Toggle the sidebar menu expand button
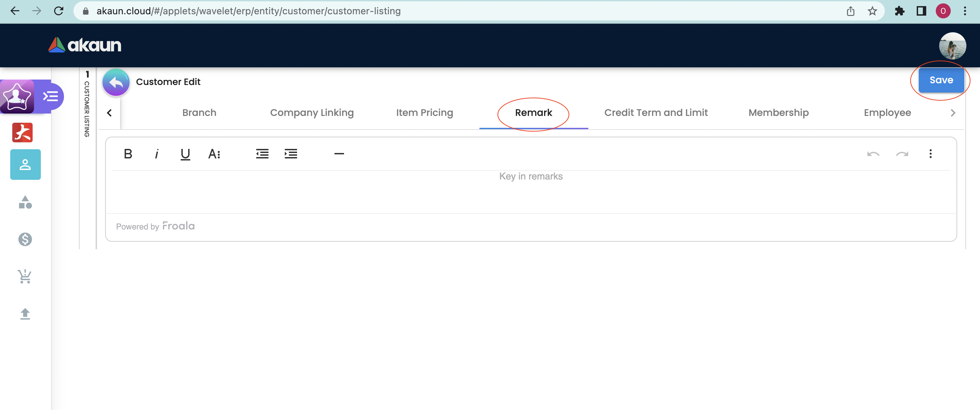Viewport: 980px width, 410px height. pos(51,97)
